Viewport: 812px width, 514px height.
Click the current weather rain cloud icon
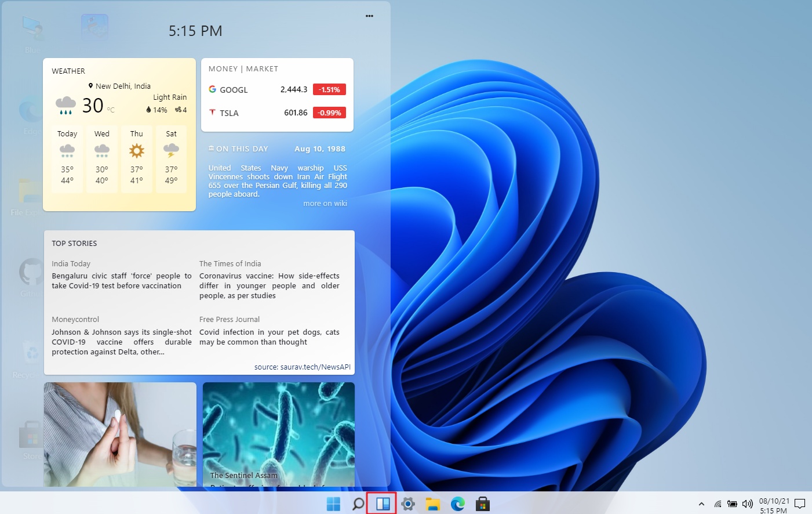coord(65,106)
